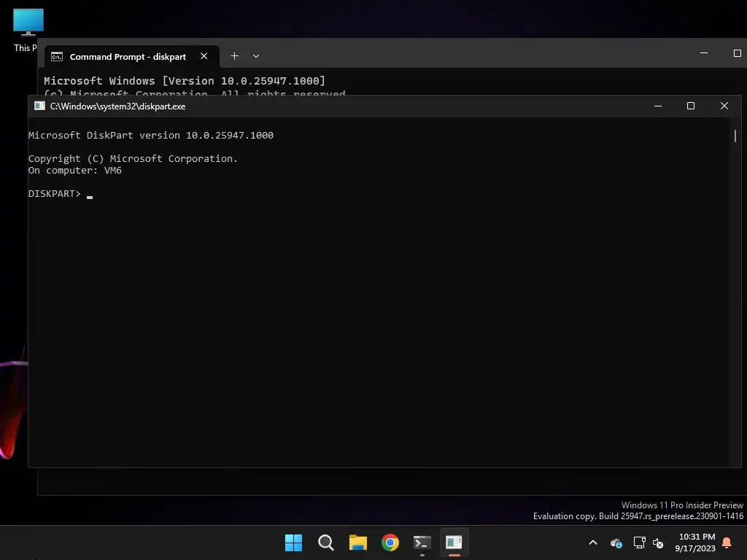The height and width of the screenshot is (560, 747).
Task: Open the OneDrive cloud tray icon
Action: pos(616,542)
